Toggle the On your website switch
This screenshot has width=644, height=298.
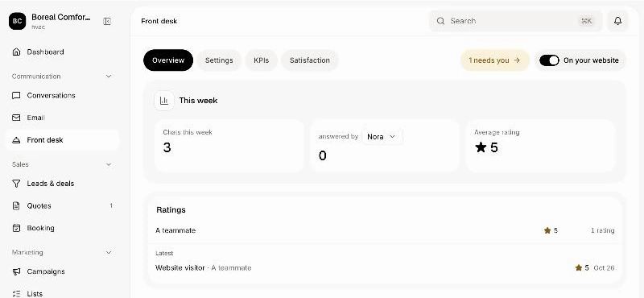549,60
